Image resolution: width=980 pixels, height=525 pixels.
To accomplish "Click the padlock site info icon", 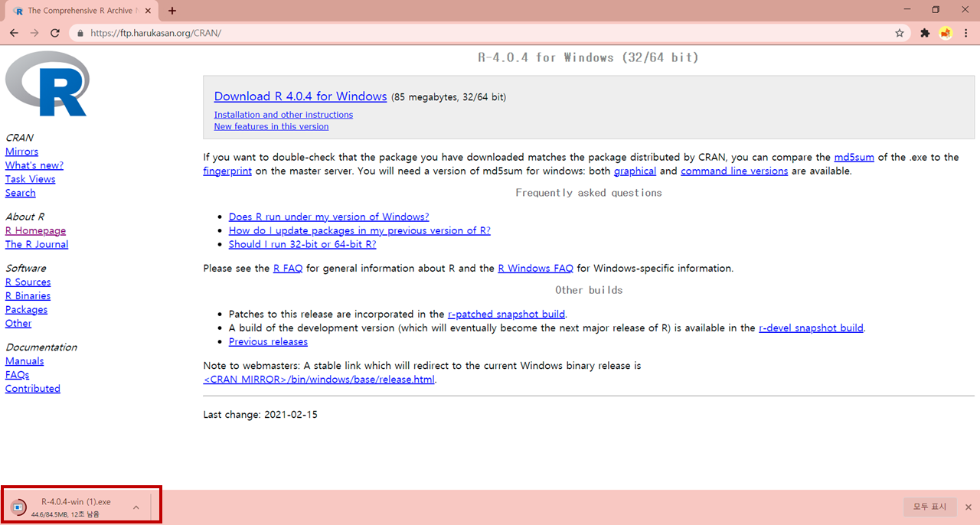I will click(x=80, y=34).
